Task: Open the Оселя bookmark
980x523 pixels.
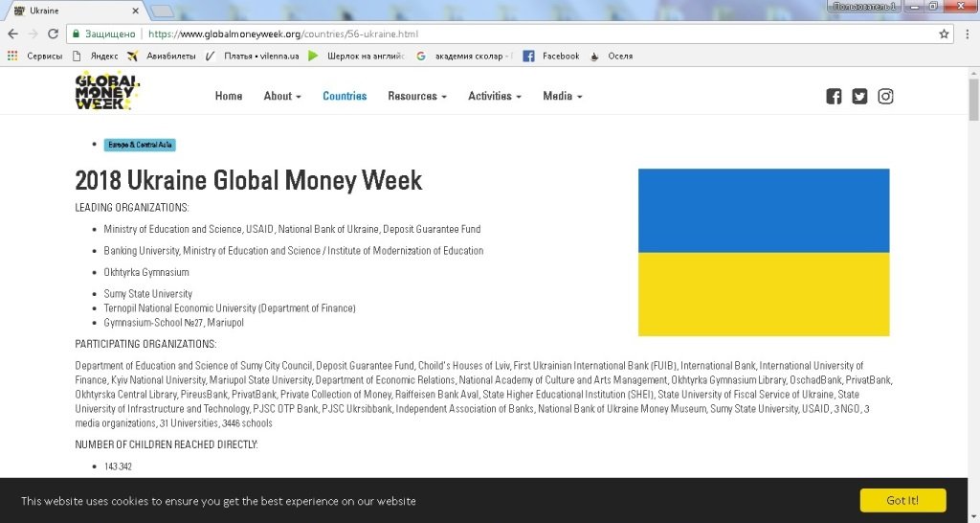Action: click(611, 56)
